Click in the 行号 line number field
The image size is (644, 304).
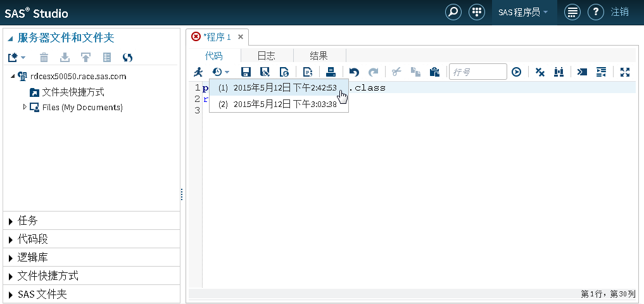click(477, 72)
